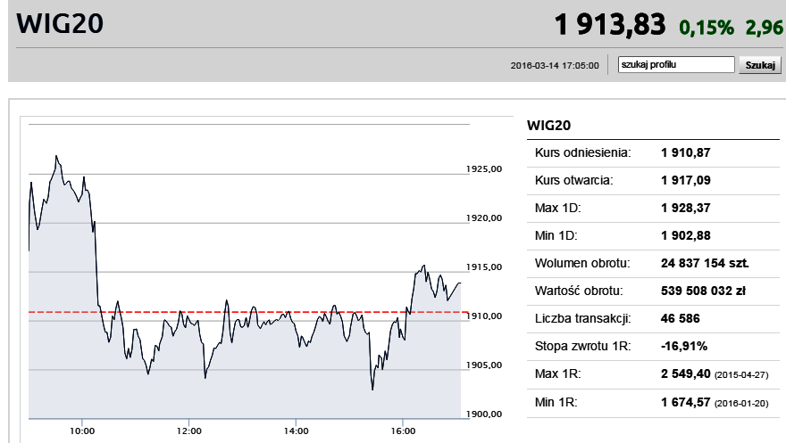Click the 14:00 time axis label

pos(296,431)
